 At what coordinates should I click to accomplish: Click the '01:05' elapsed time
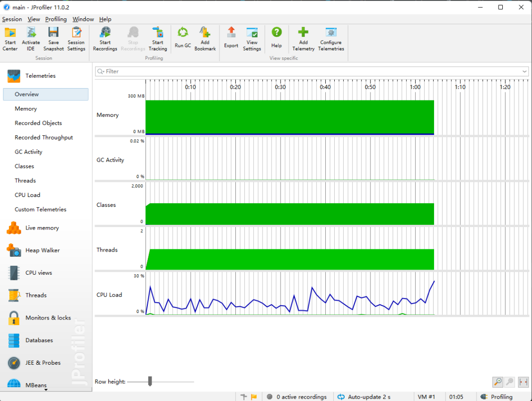point(456,397)
